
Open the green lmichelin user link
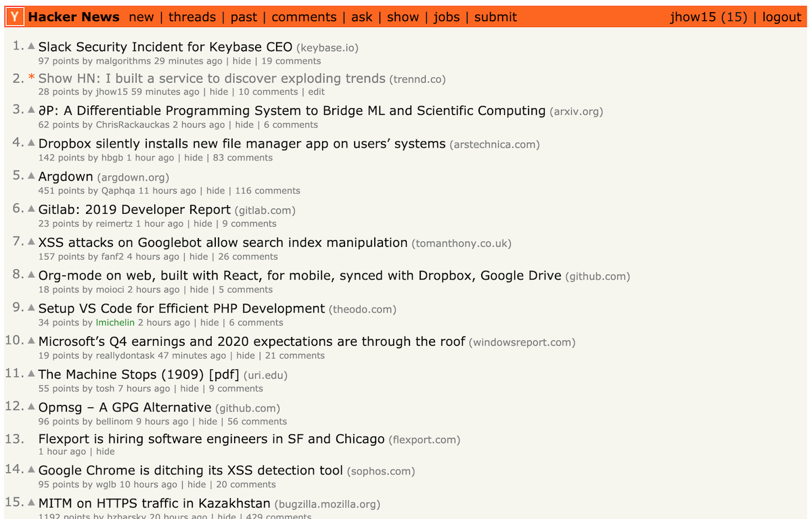click(115, 323)
